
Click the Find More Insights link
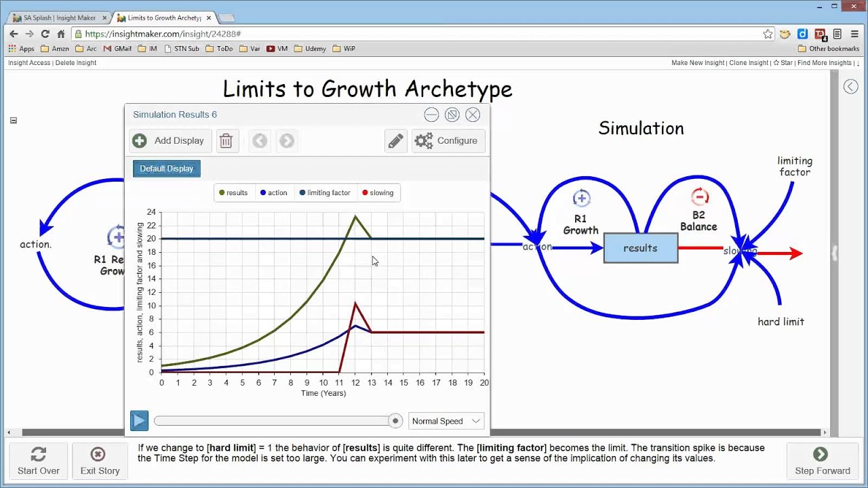coord(824,63)
